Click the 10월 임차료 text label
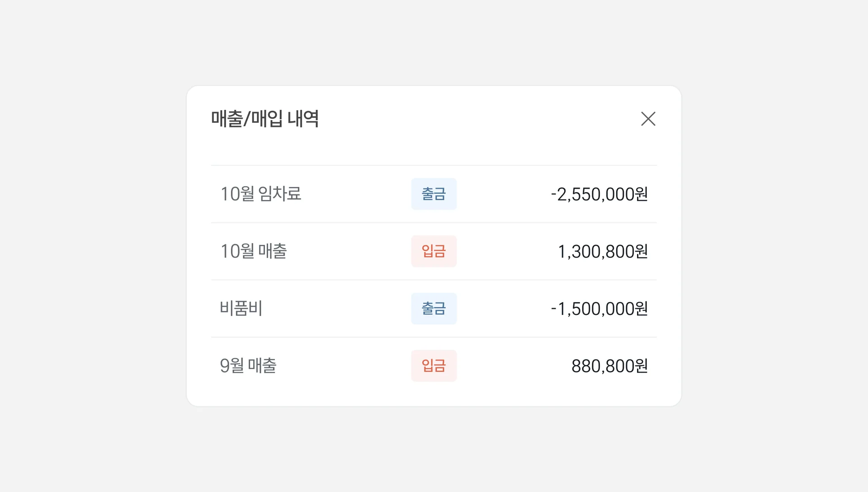This screenshot has width=868, height=492. [261, 194]
